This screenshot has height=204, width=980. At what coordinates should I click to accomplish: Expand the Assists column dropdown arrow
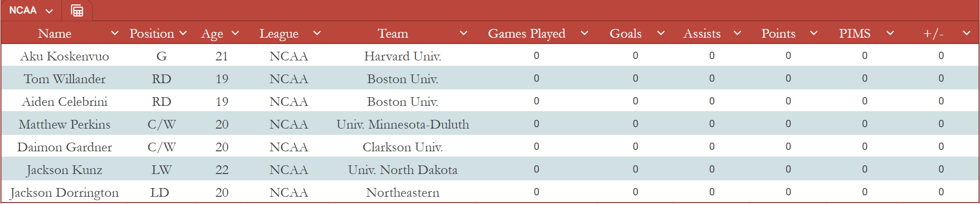(x=737, y=33)
